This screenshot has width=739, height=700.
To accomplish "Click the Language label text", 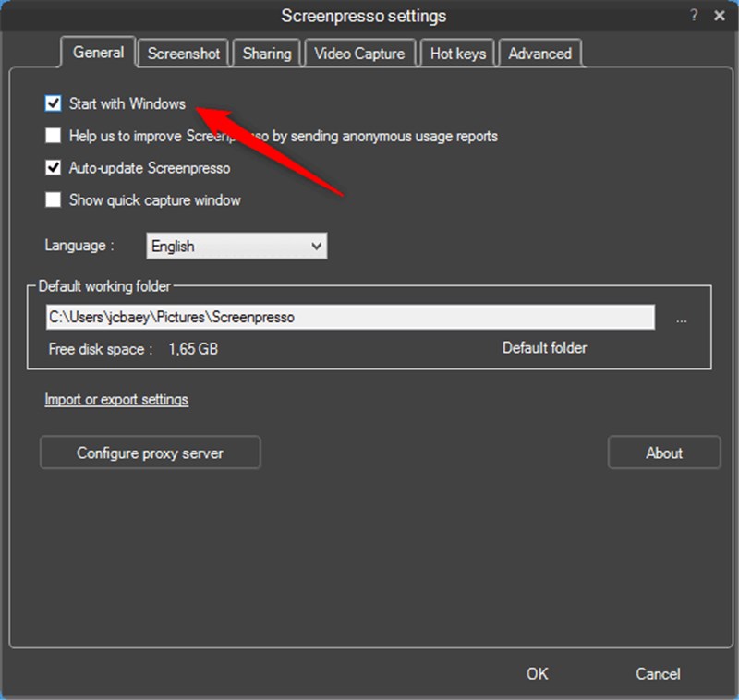I will click(79, 246).
